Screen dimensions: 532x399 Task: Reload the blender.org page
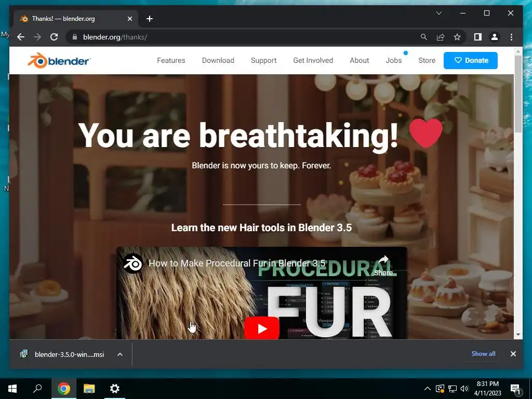[x=54, y=37]
